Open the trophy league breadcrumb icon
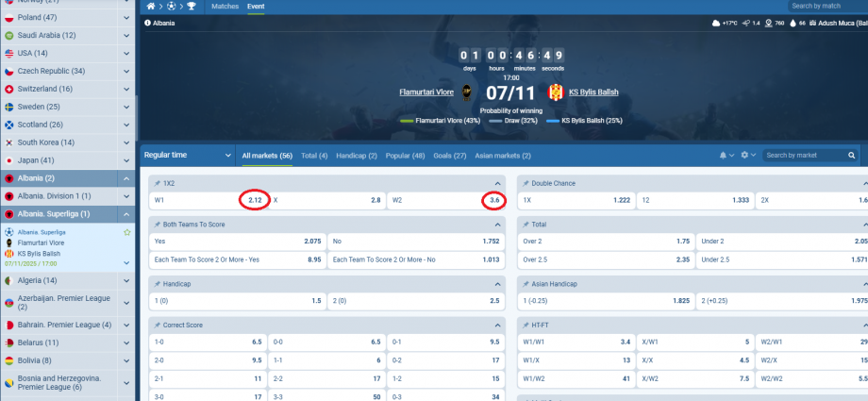This screenshot has width=868, height=401. click(x=191, y=6)
